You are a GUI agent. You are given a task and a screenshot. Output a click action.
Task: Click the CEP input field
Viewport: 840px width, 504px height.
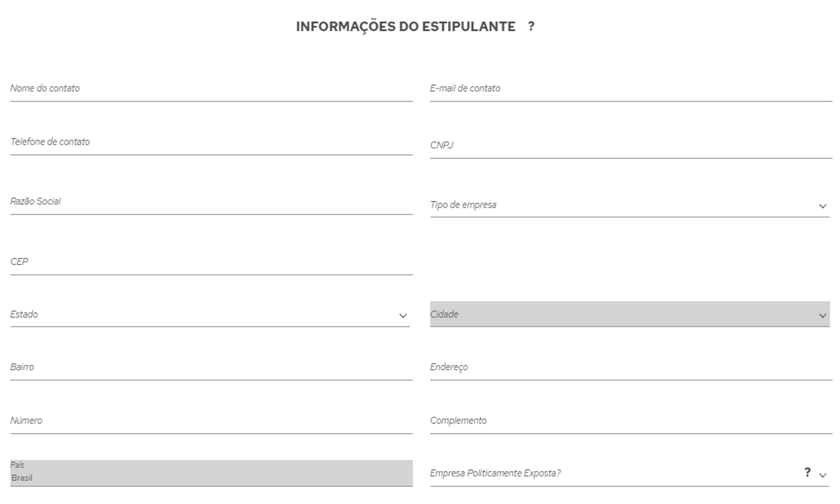tap(211, 262)
